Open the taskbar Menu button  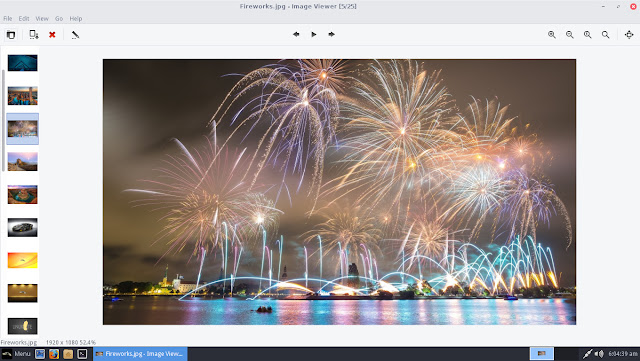(16, 354)
